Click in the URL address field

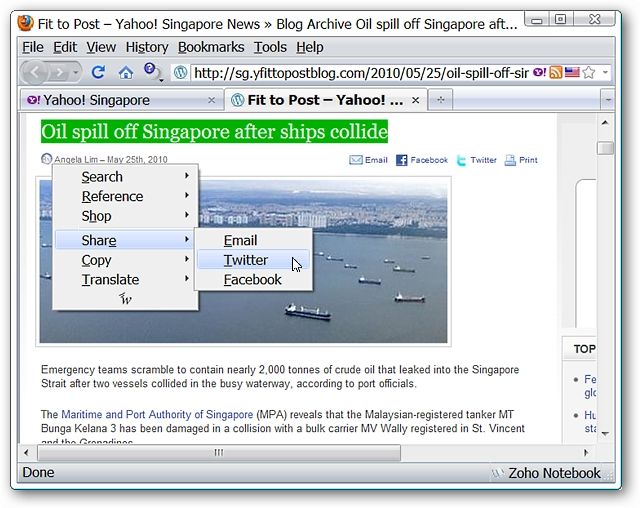(x=360, y=73)
